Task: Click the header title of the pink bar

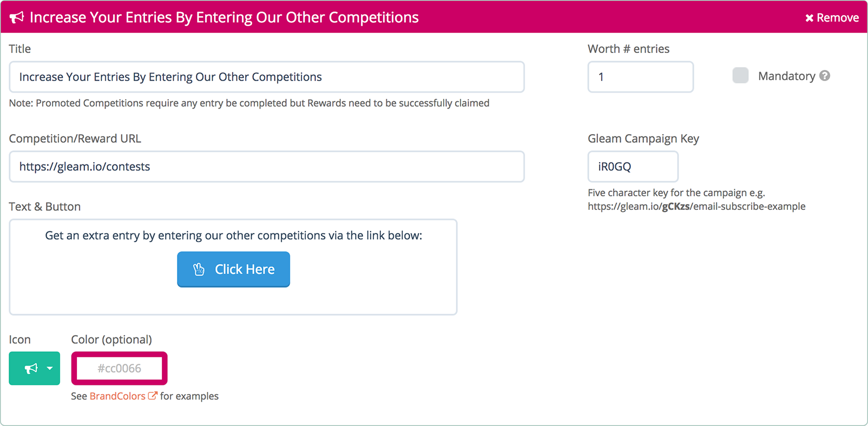Action: (x=224, y=17)
